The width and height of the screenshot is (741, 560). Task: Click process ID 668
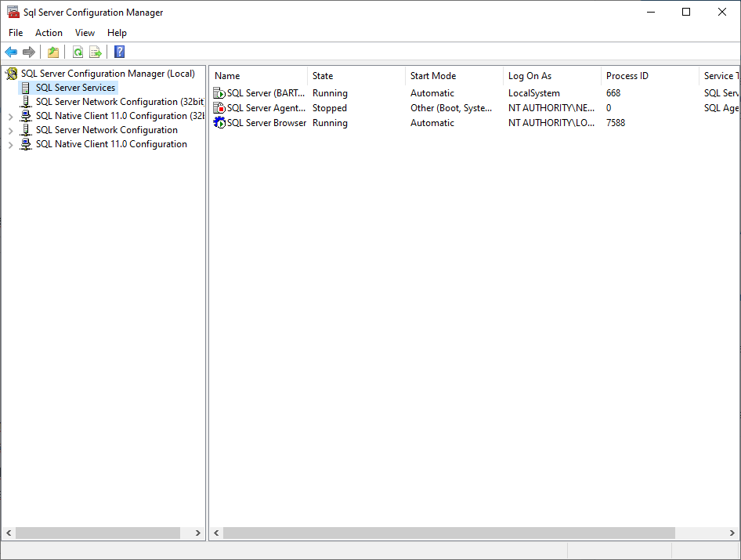coord(613,93)
